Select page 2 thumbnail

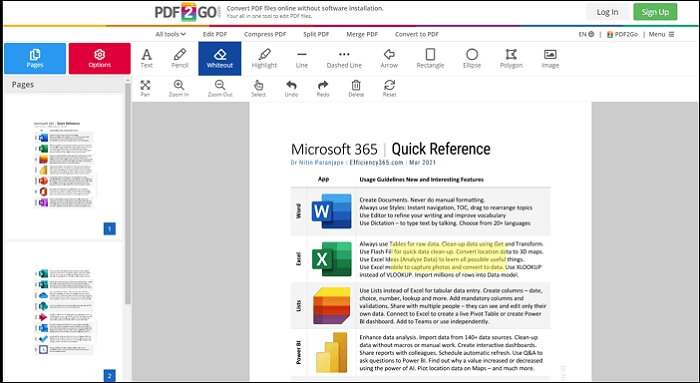click(64, 311)
